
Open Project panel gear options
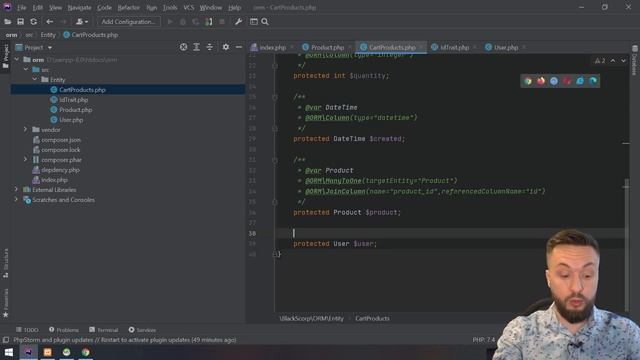(226, 47)
